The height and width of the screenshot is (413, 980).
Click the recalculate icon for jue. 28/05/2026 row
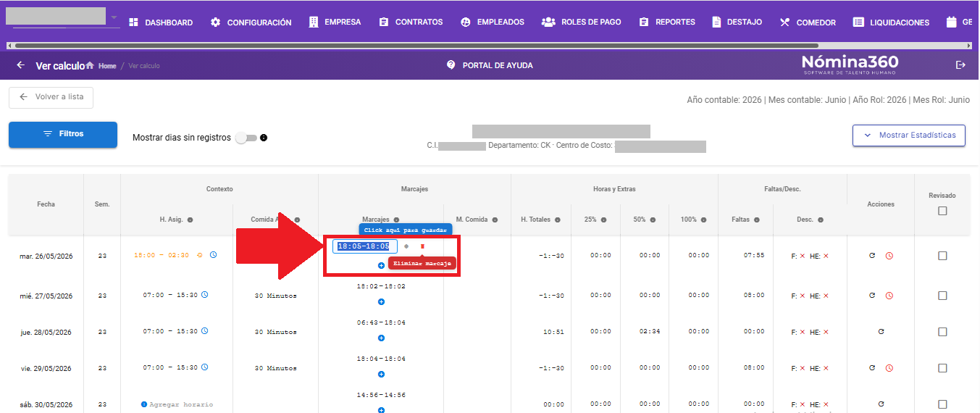click(x=881, y=331)
